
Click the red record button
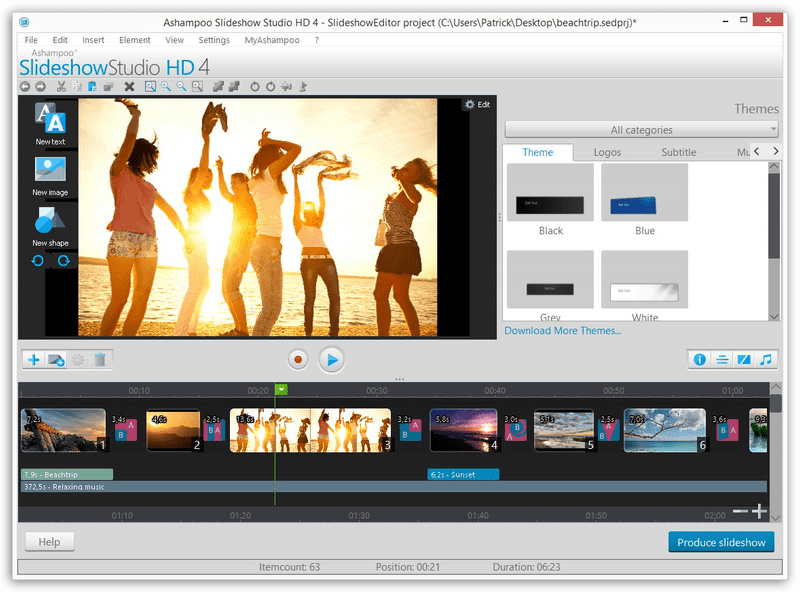coord(298,360)
